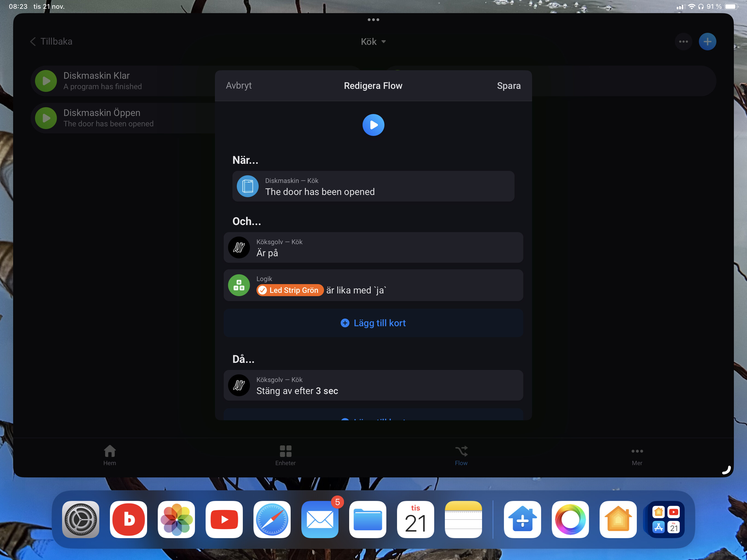Image resolution: width=747 pixels, height=560 pixels.
Task: Open the Mer tab
Action: coord(637,455)
